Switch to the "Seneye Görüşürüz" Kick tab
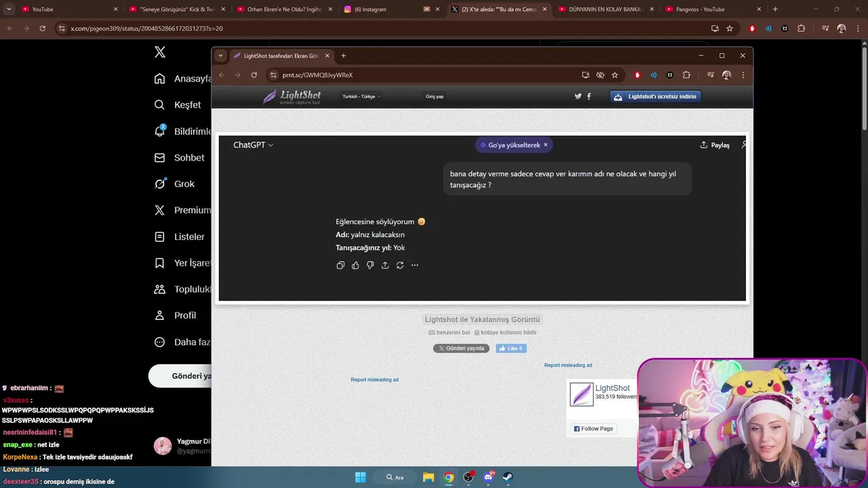Viewport: 868px width, 488px height. [177, 9]
